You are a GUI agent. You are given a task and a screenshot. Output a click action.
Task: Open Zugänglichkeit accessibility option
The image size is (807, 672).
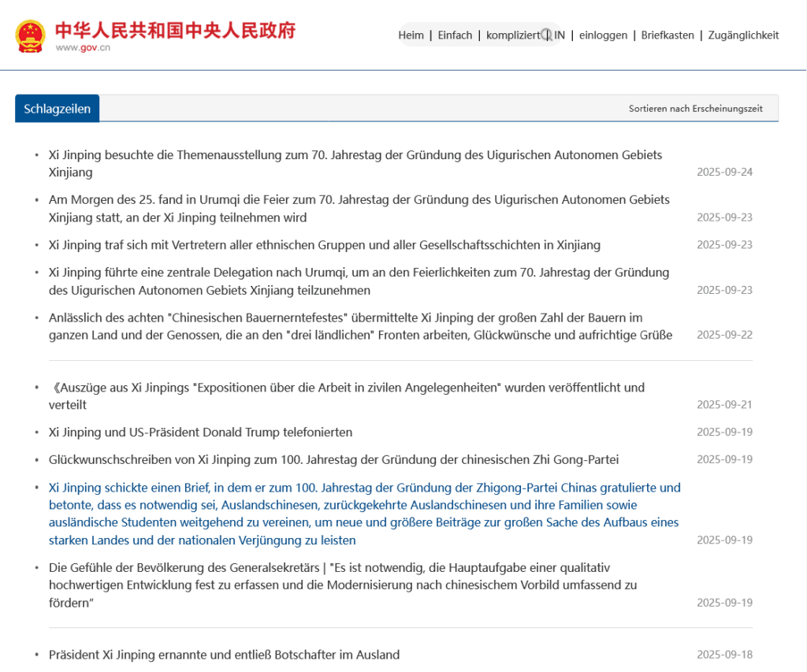743,35
